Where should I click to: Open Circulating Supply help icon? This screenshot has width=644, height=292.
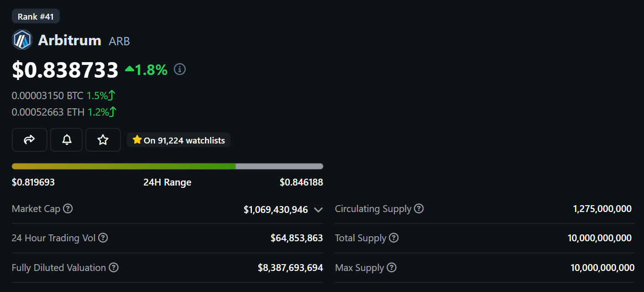click(x=419, y=209)
